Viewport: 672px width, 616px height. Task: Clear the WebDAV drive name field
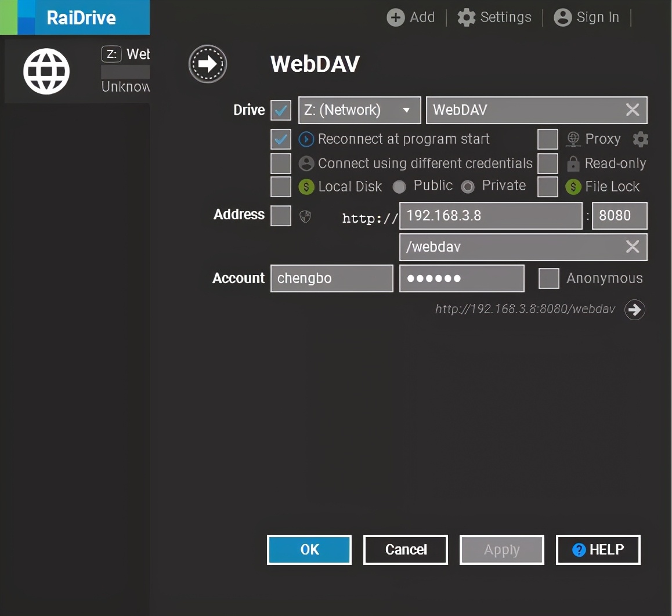[x=633, y=110]
